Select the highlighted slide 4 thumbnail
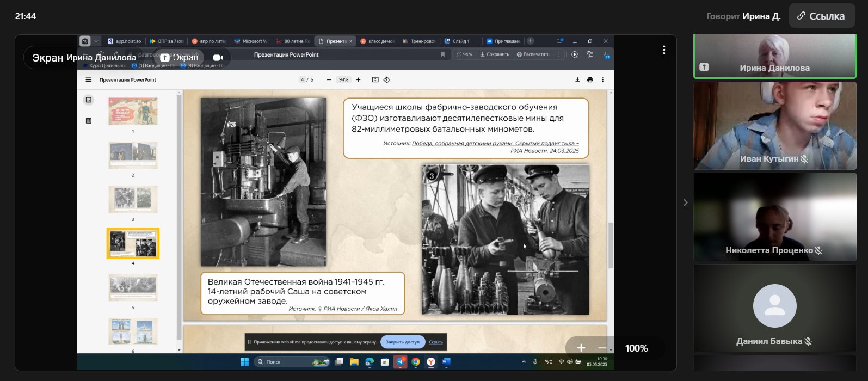 pos(133,243)
